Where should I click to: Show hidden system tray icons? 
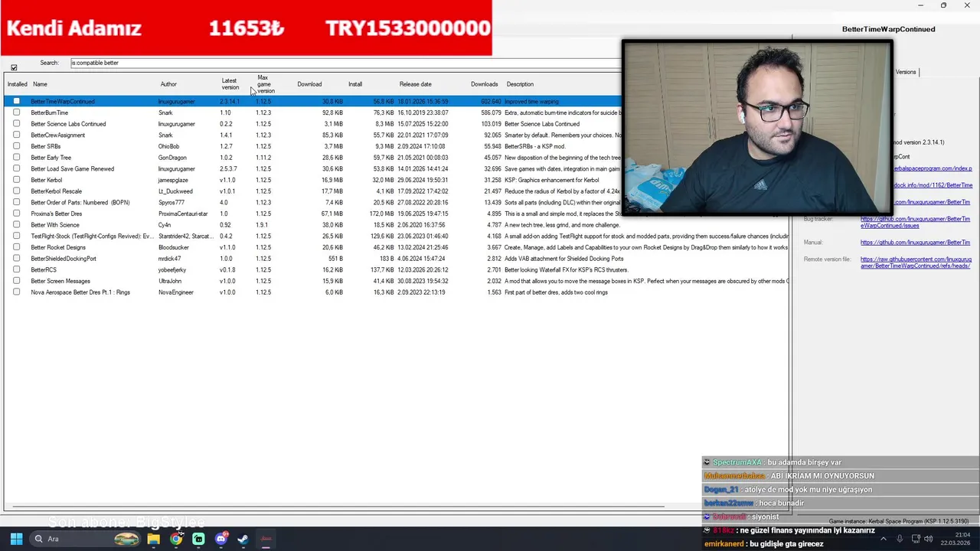pyautogui.click(x=883, y=539)
